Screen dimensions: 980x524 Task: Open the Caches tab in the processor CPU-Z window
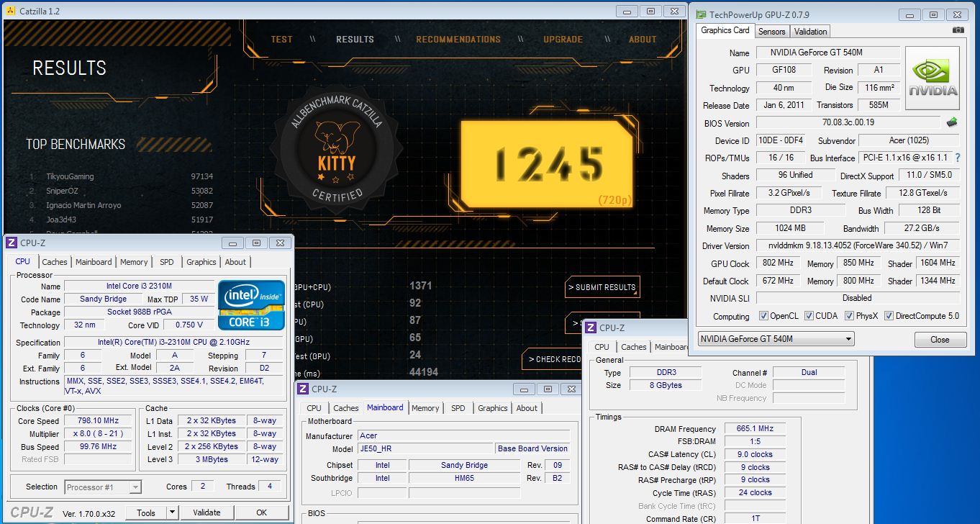(54, 262)
